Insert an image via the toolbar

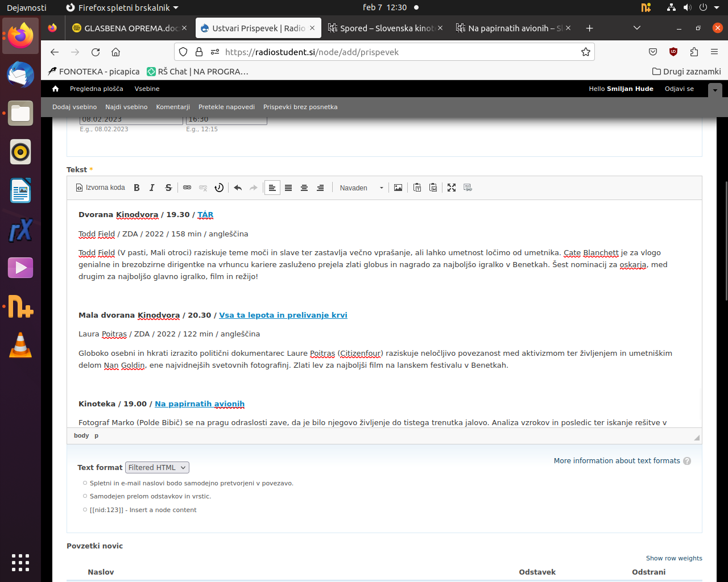(x=398, y=188)
